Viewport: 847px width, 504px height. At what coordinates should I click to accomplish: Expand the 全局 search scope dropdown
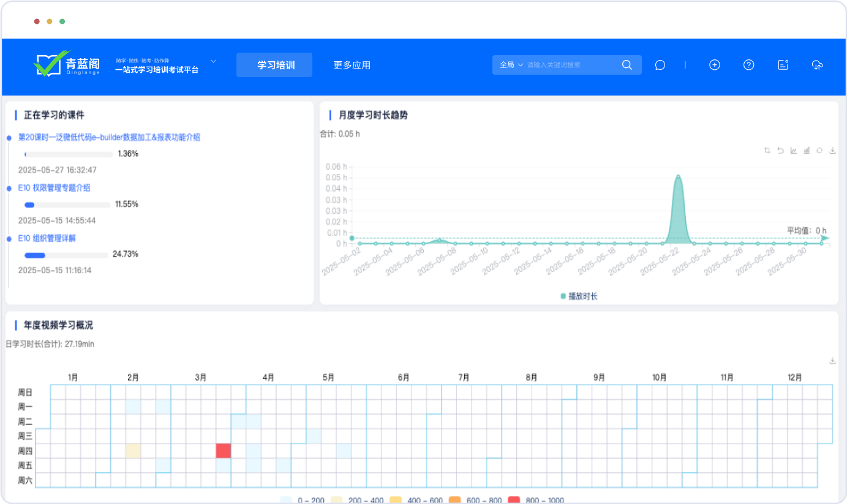pos(511,65)
